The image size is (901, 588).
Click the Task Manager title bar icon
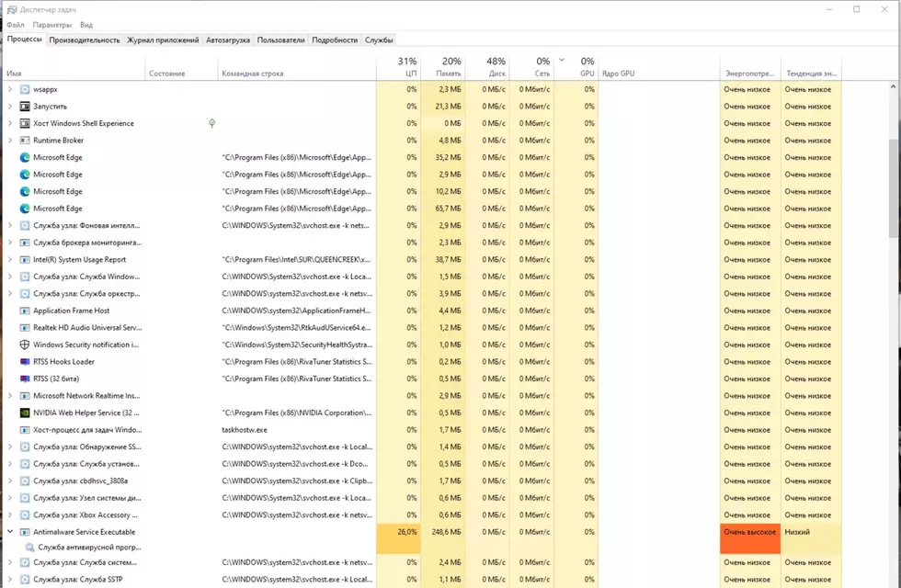[x=11, y=10]
